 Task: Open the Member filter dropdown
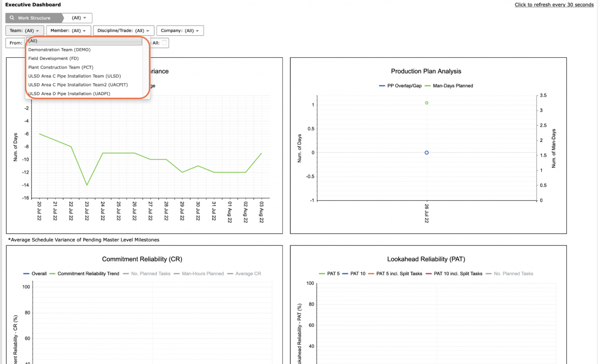coord(68,31)
